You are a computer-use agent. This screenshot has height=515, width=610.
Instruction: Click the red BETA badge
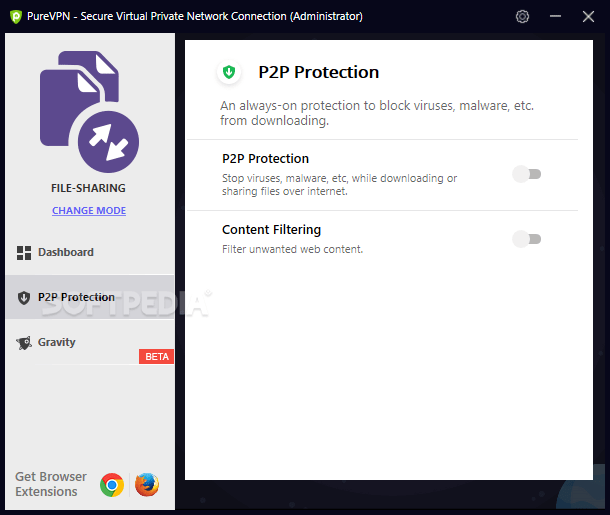coord(156,356)
